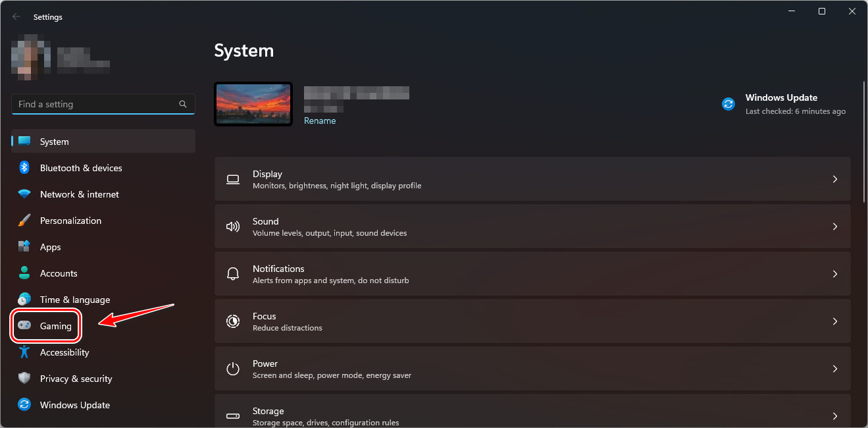Click the Notifications bell icon

(233, 274)
